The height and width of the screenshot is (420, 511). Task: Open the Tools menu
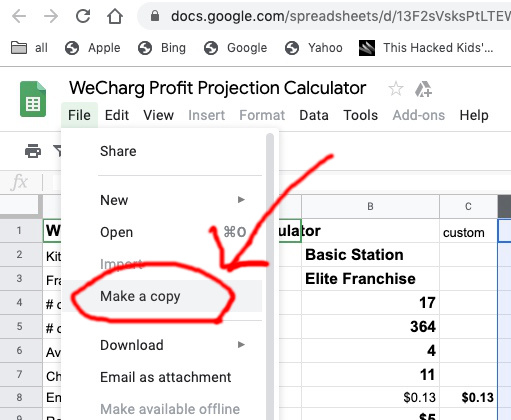[361, 115]
